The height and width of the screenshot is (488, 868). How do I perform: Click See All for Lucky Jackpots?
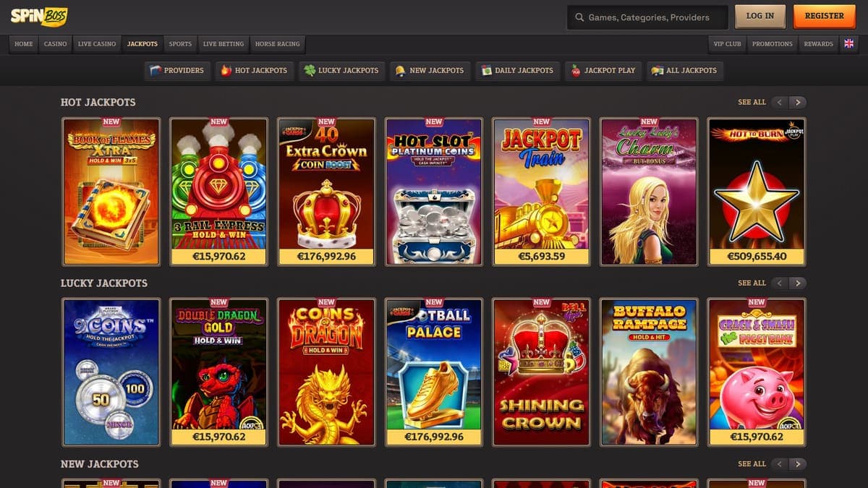tap(752, 283)
